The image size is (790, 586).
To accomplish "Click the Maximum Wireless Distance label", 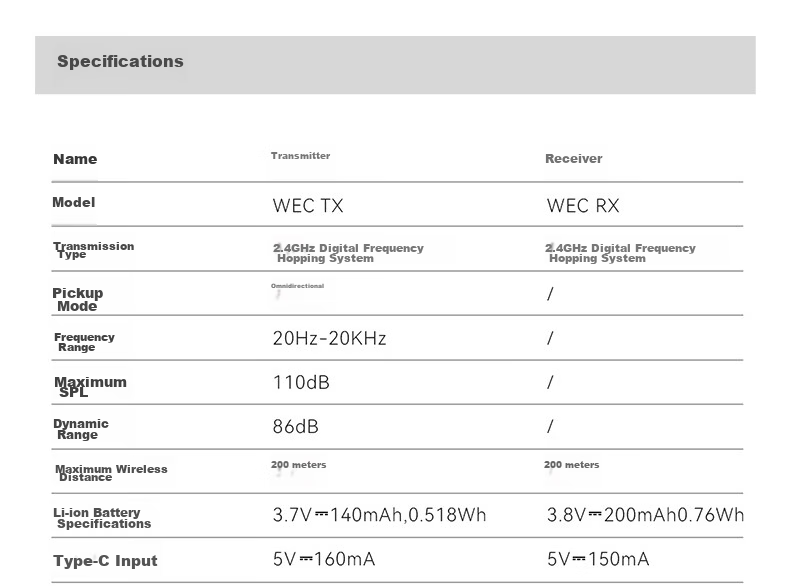I will [x=111, y=473].
